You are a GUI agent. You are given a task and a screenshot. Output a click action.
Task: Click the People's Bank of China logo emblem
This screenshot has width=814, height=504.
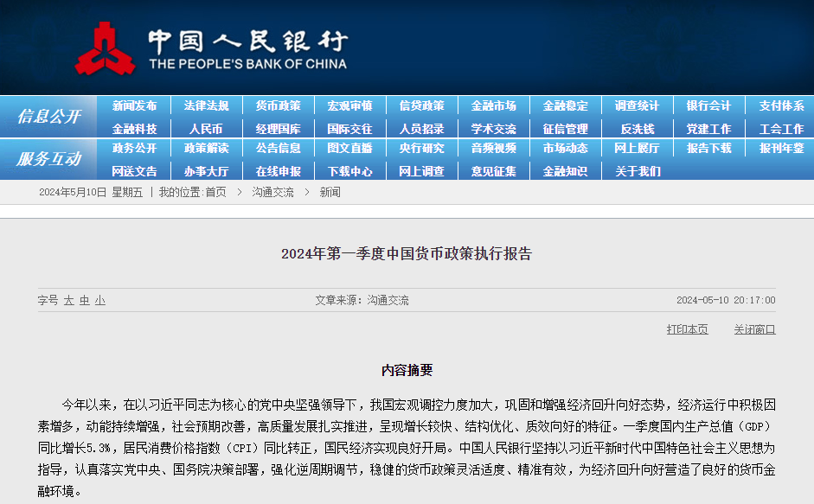pyautogui.click(x=106, y=48)
